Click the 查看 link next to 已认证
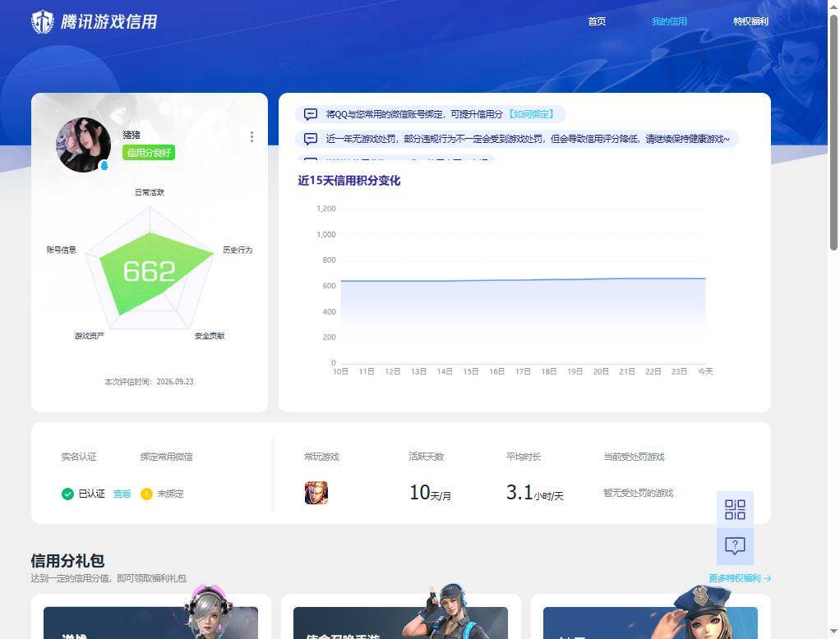This screenshot has width=840, height=639. 122,494
